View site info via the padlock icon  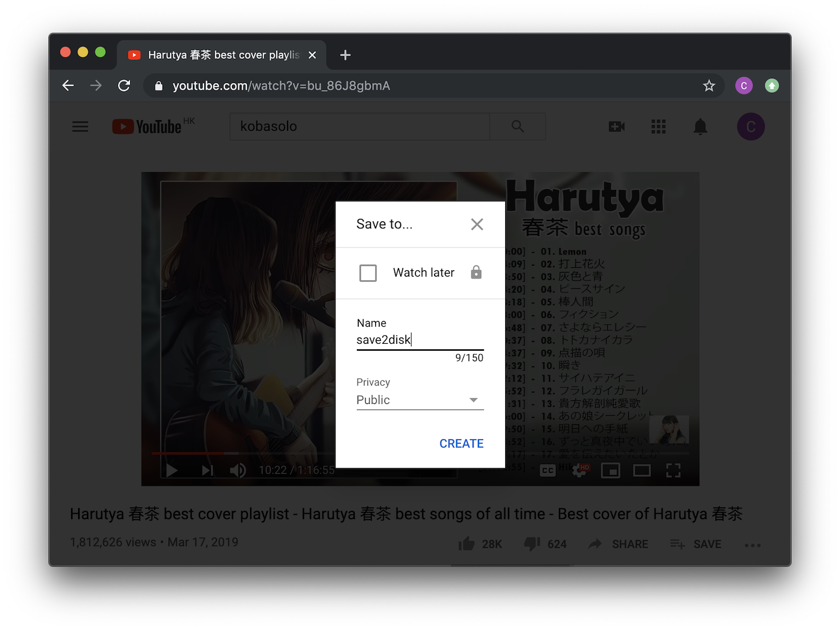(x=159, y=86)
